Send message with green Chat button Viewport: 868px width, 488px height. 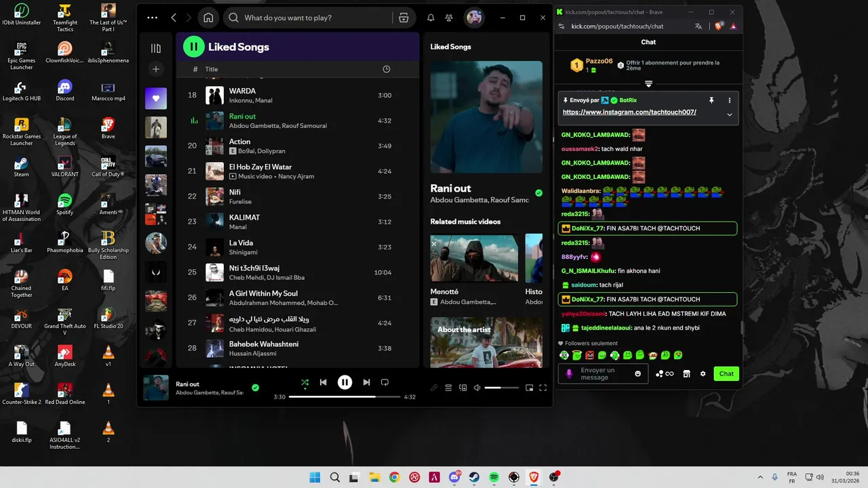pyautogui.click(x=726, y=373)
